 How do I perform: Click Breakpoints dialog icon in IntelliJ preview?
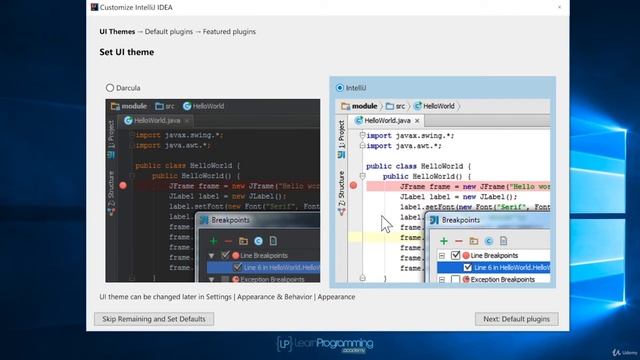click(434, 220)
